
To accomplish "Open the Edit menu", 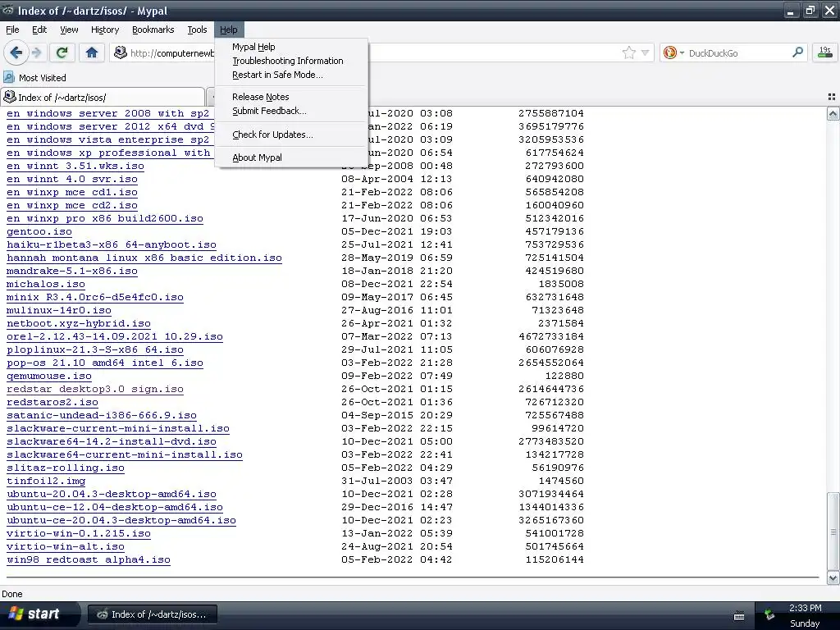I will click(x=39, y=30).
